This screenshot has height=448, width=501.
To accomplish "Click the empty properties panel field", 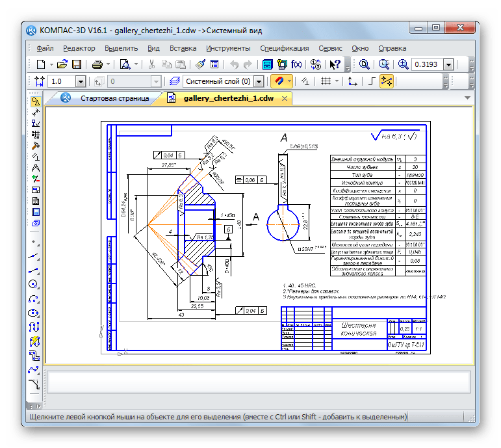I will tap(259, 382).
